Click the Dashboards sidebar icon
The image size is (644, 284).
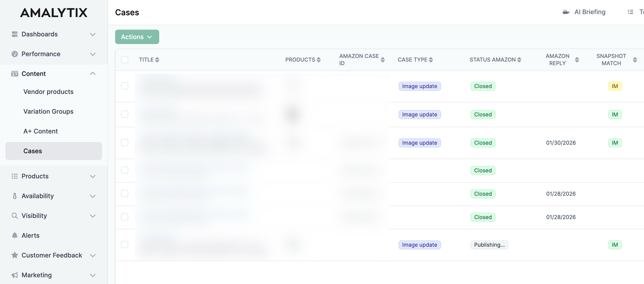[14, 34]
